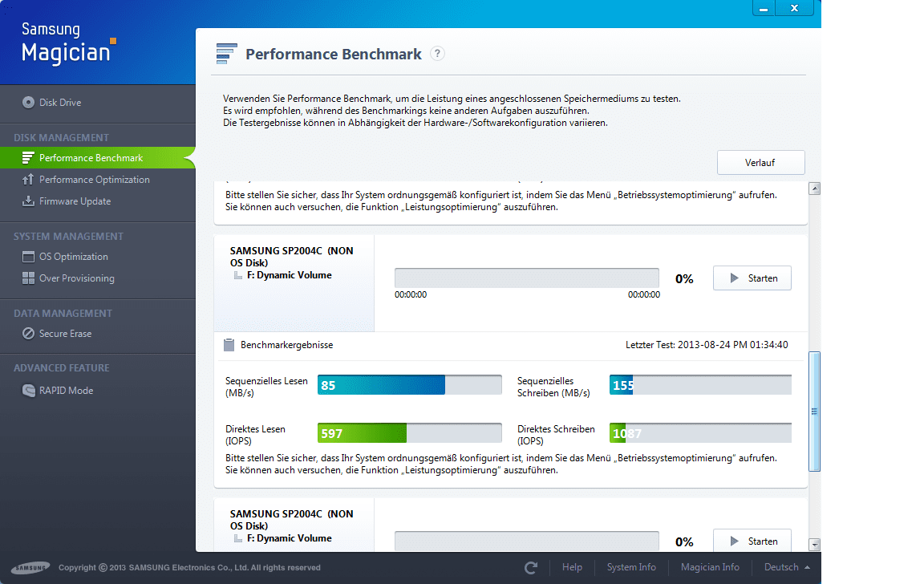The width and height of the screenshot is (924, 584).
Task: Click the Performance Optimization arrow icon
Action: [28, 179]
